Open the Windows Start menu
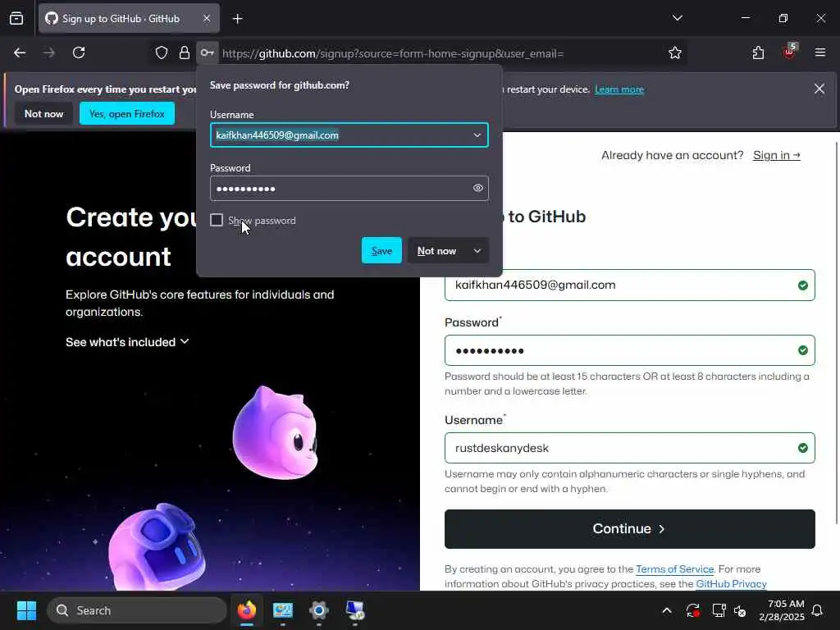This screenshot has height=630, width=840. pyautogui.click(x=26, y=610)
